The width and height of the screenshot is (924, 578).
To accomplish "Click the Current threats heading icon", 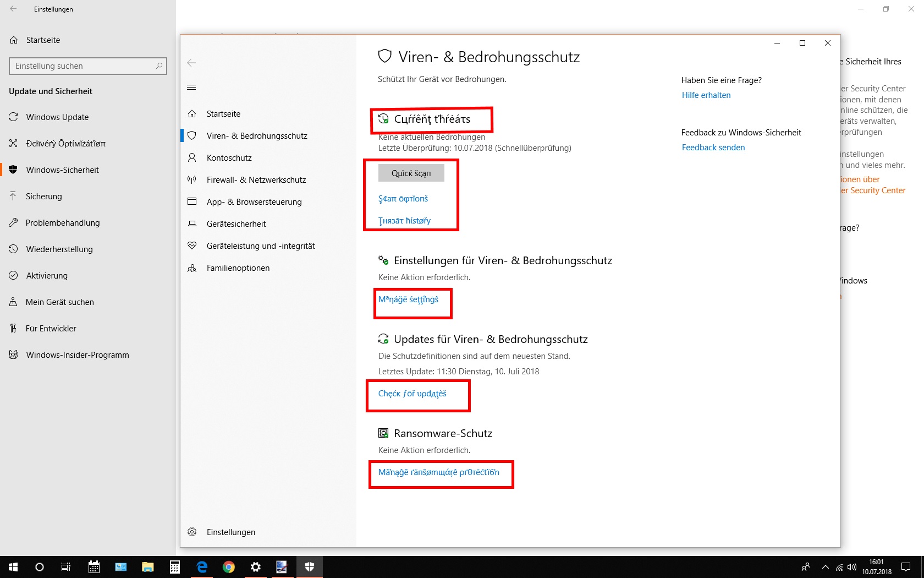I will tap(383, 118).
